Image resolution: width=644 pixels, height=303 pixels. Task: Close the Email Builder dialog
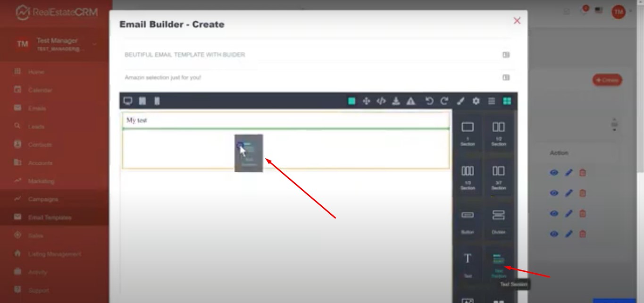[x=517, y=21]
